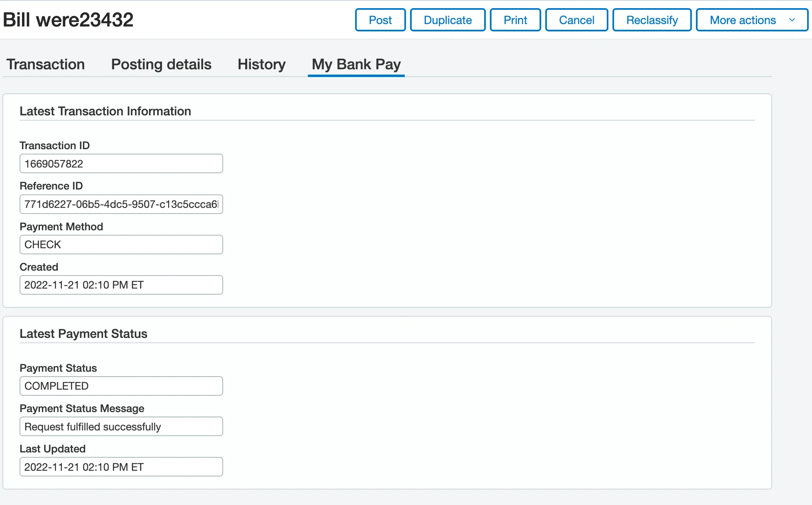Click the Latest Transaction Information heading
812x505 pixels.
tap(105, 111)
